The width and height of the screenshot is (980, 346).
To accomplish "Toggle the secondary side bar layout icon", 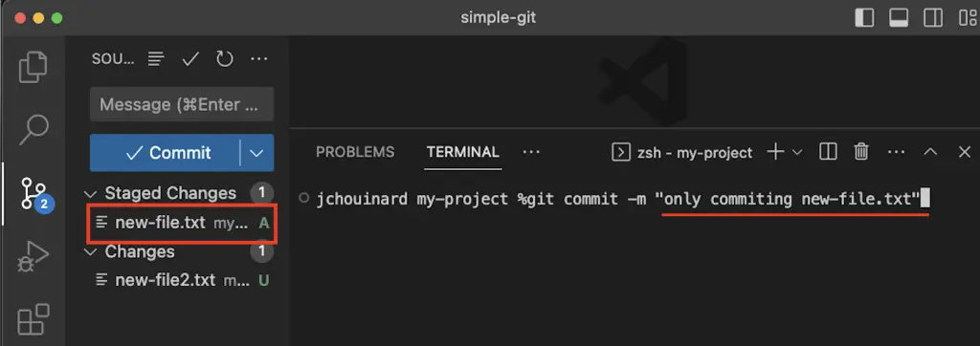I will pos(933,17).
